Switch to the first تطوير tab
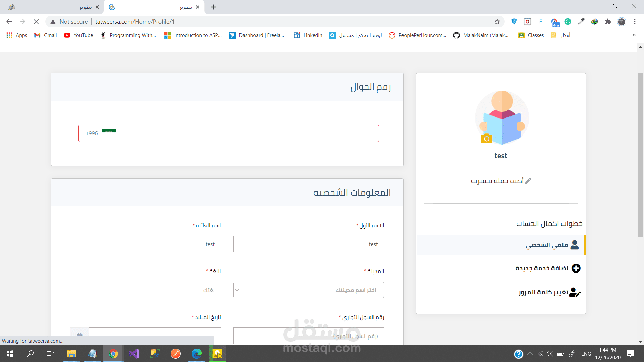The image size is (644, 362). (x=54, y=7)
